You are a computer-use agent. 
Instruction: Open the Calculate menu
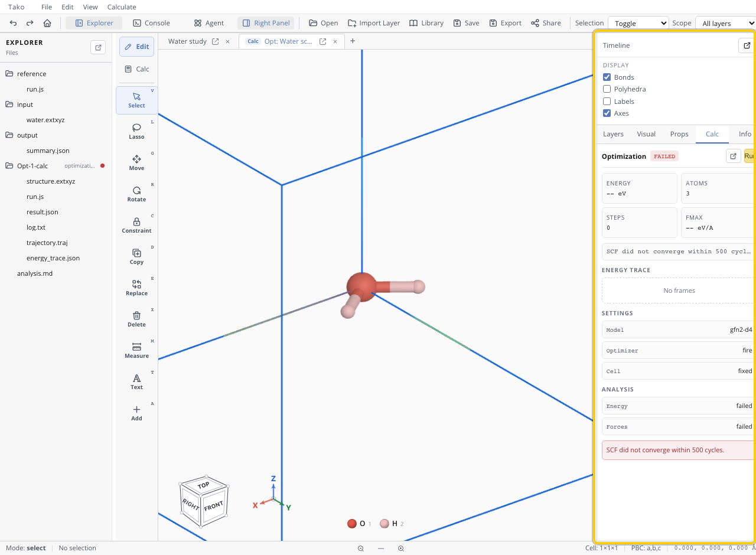pos(122,7)
